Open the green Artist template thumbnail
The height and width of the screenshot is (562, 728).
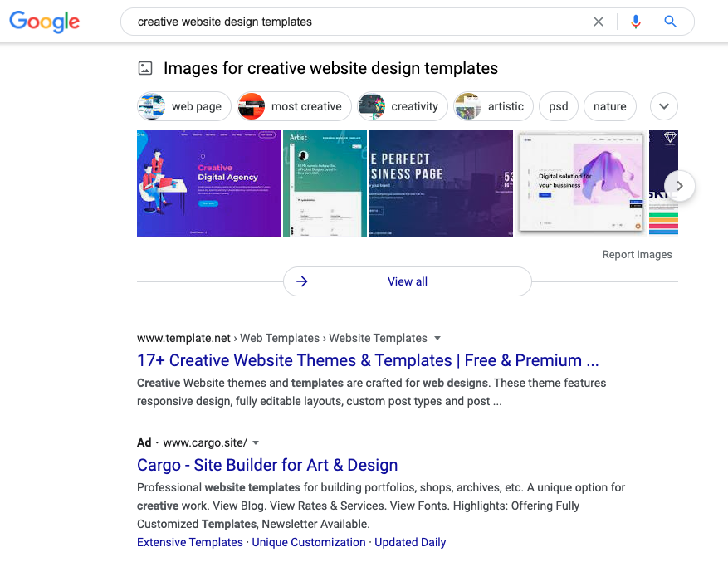[325, 183]
